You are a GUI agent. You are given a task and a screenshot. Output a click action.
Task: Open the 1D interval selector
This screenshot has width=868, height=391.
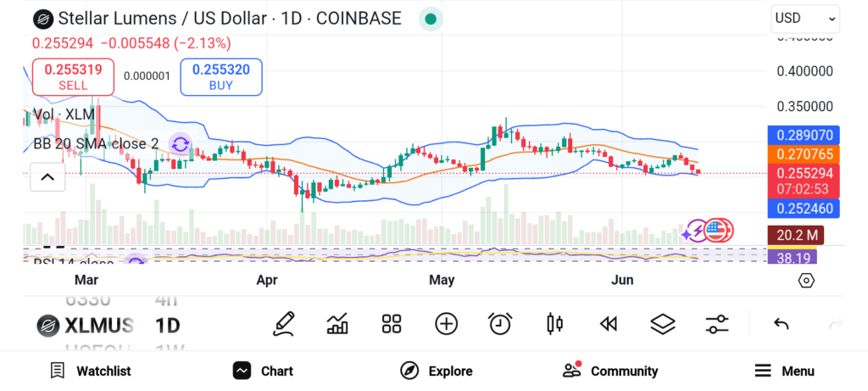[x=167, y=325]
